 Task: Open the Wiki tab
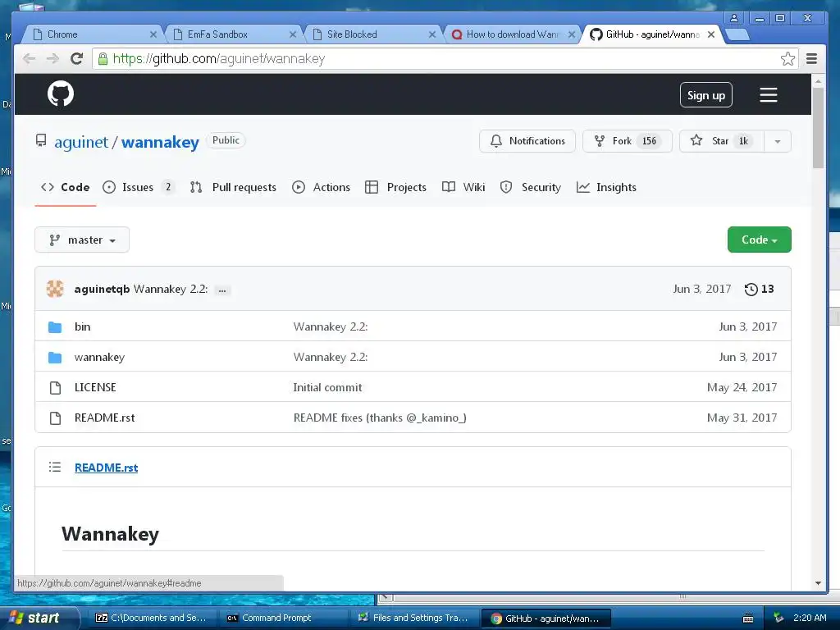point(463,188)
